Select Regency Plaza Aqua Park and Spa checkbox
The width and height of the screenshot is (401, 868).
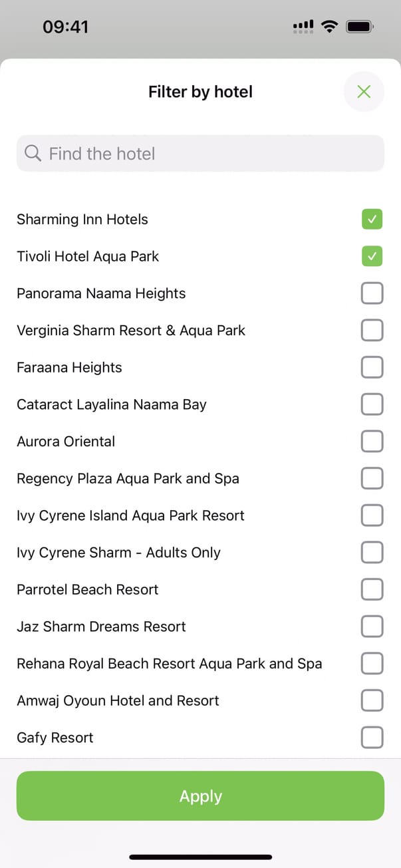coord(372,478)
